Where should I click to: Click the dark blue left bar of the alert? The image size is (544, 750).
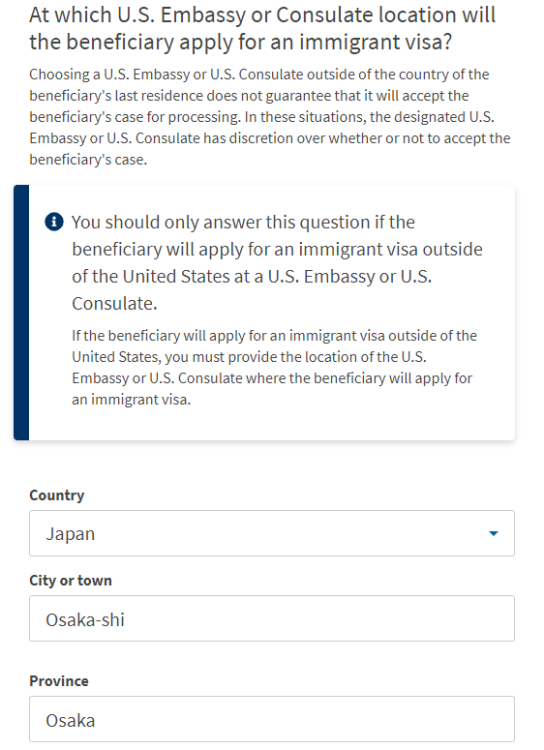pos(21,312)
